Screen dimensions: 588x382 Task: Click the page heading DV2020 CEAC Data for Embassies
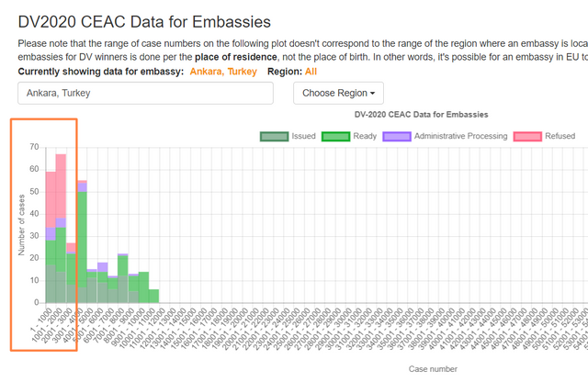click(144, 22)
